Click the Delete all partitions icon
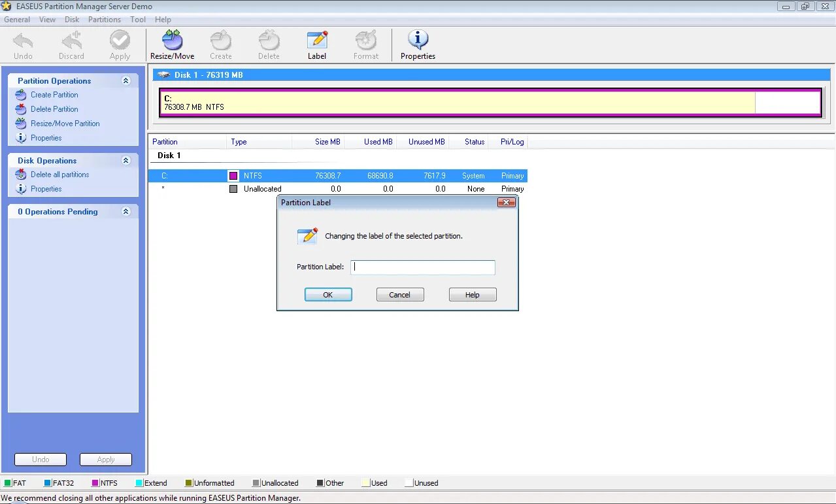 click(x=21, y=175)
